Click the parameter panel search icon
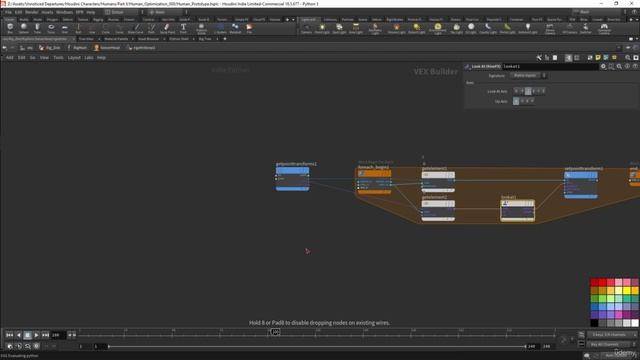Viewport: 640px width, 360px height. coord(619,66)
